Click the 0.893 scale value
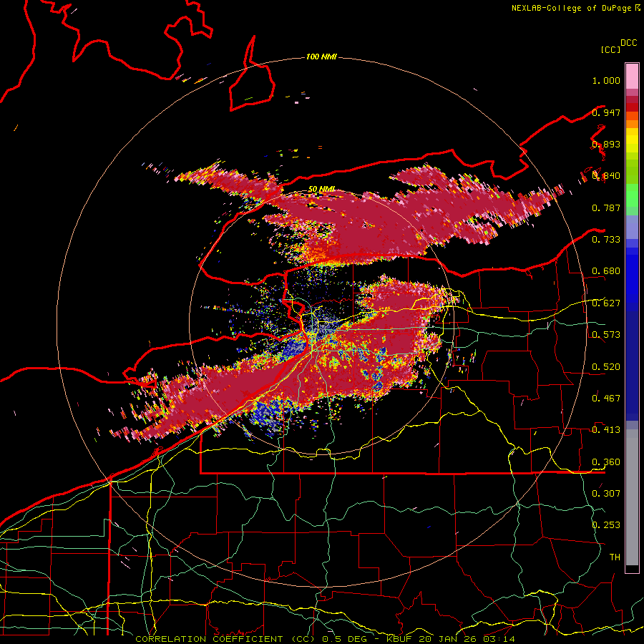 tap(606, 144)
